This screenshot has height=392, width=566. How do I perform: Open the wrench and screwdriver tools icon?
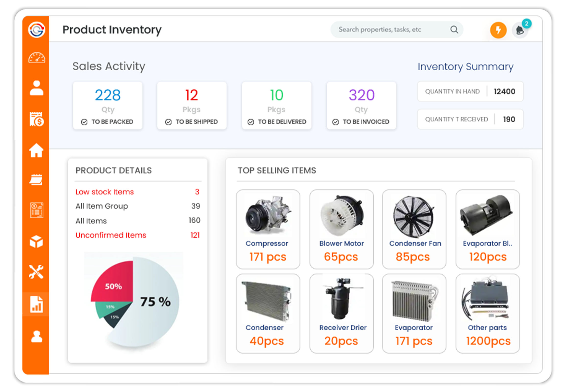pos(36,272)
